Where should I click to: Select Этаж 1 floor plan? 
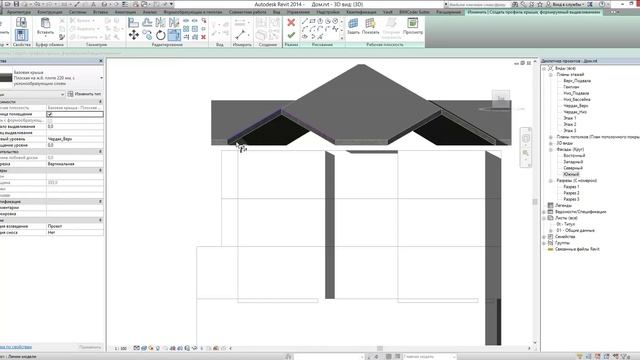[x=570, y=118]
